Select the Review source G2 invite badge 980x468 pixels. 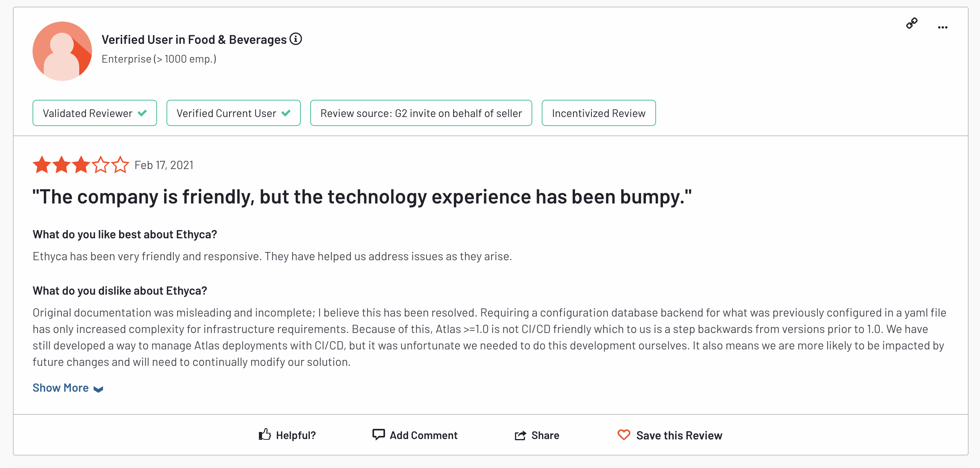[x=421, y=113]
